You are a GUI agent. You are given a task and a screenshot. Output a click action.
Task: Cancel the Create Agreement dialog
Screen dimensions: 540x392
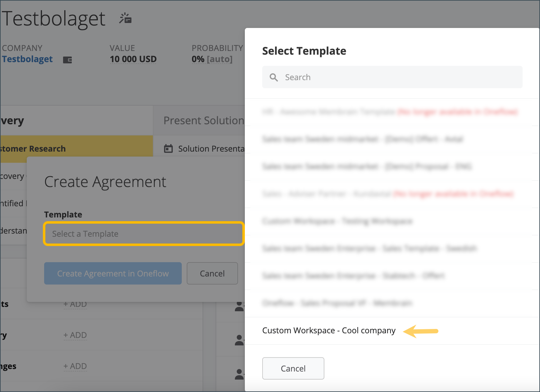[212, 273]
